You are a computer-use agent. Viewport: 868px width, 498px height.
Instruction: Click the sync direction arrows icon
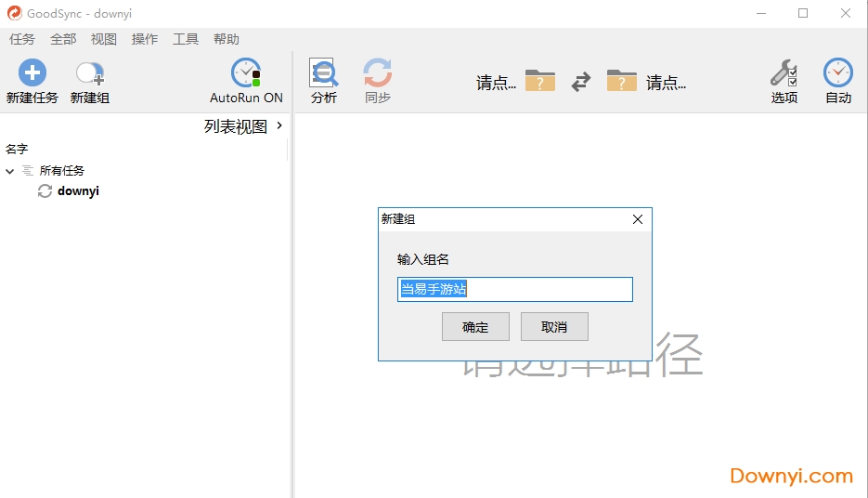coord(581,82)
